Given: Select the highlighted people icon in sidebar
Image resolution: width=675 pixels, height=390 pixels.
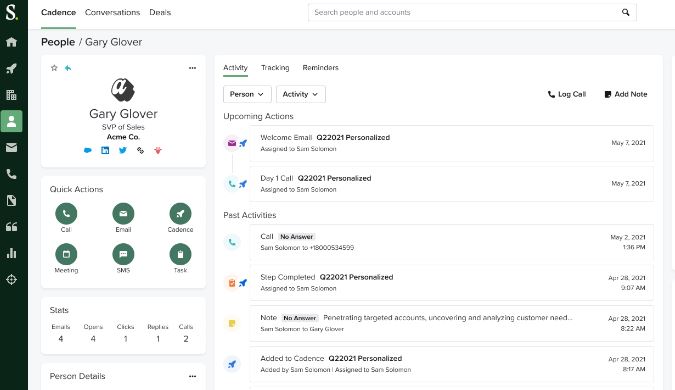Looking at the screenshot, I should pos(11,121).
